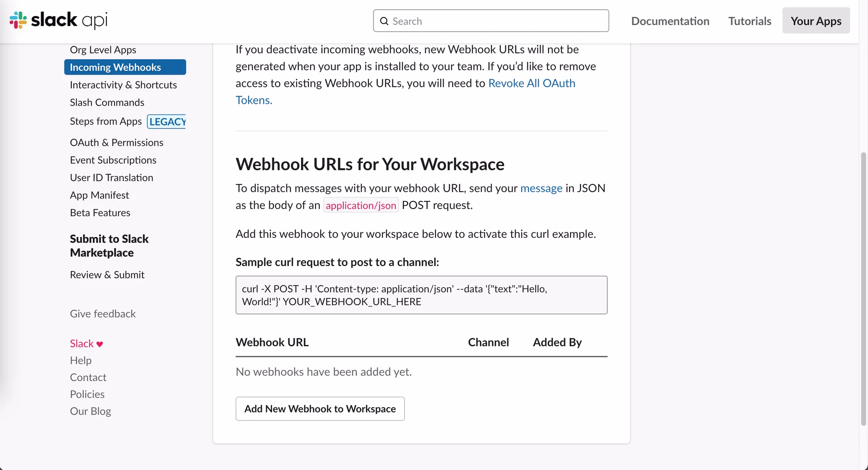Click the page vertical scrollbar

863,288
